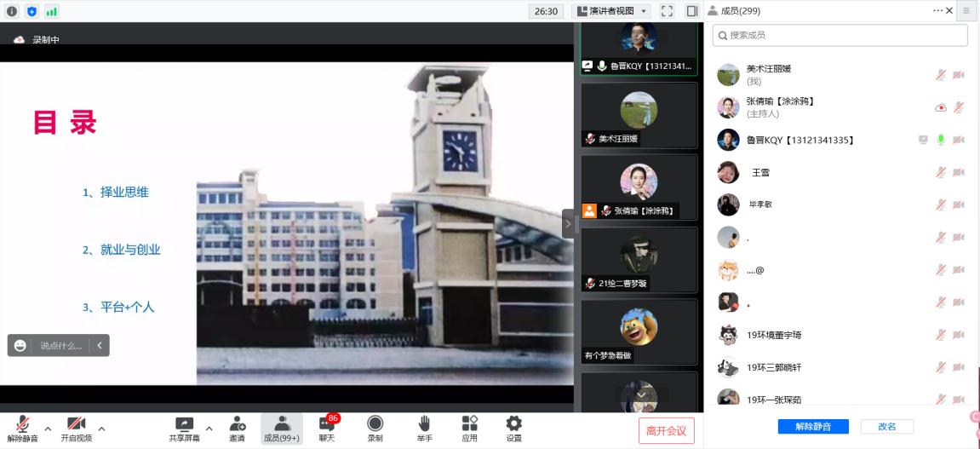Click the red 离开会议 leave button
Image resolution: width=980 pixels, height=449 pixels.
[x=667, y=430]
